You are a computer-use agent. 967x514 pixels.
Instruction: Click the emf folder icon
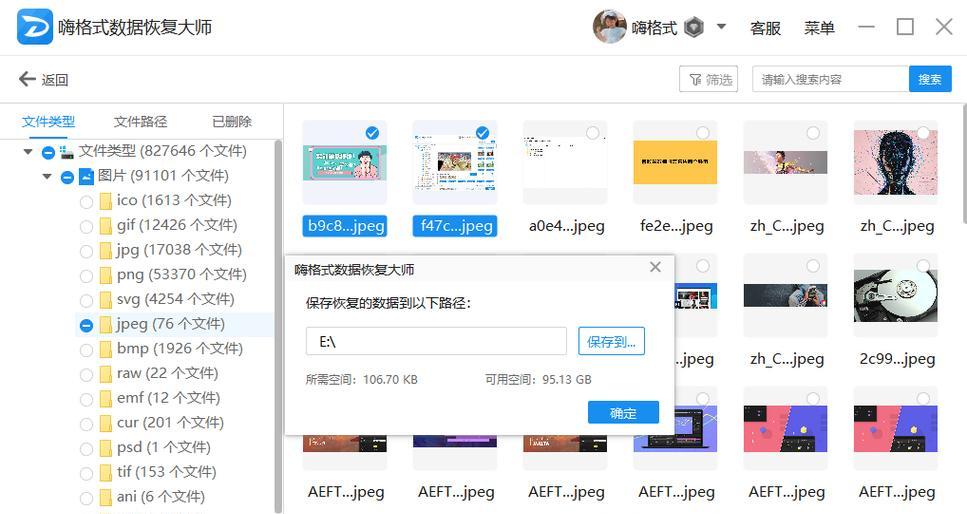pos(105,399)
